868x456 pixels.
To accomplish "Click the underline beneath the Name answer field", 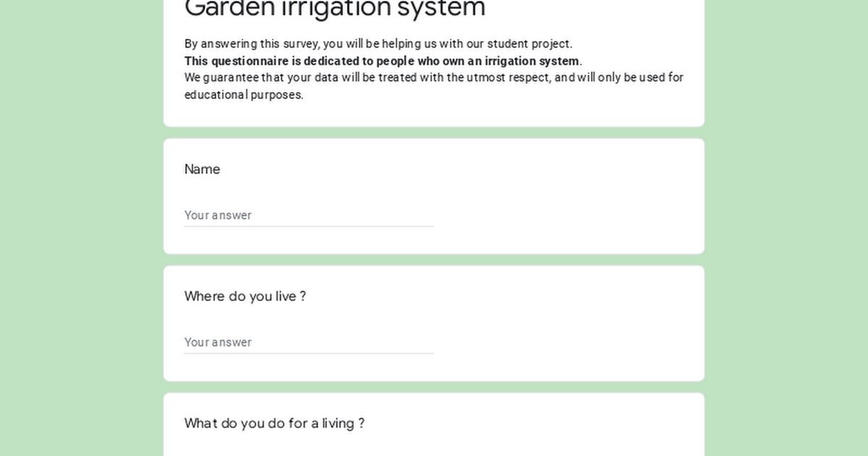I will tap(309, 226).
